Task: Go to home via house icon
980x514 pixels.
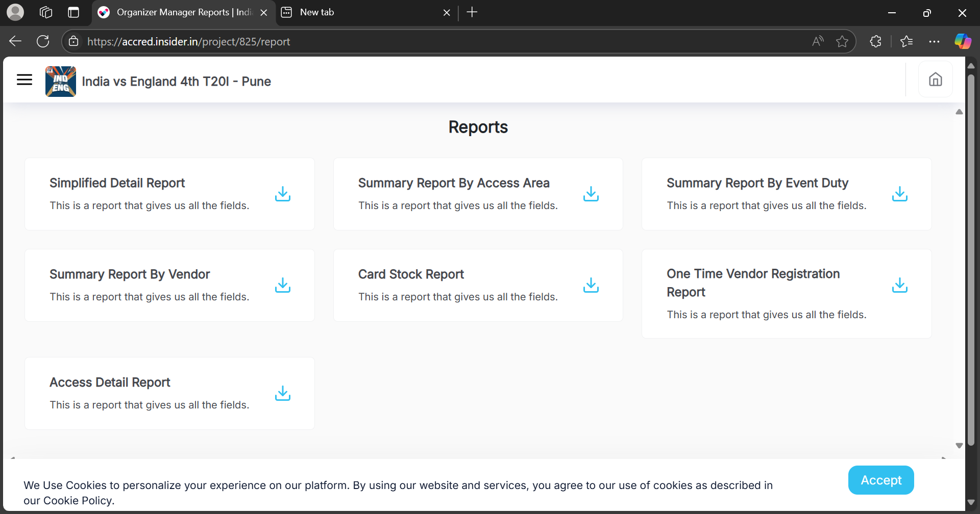Action: click(x=935, y=80)
